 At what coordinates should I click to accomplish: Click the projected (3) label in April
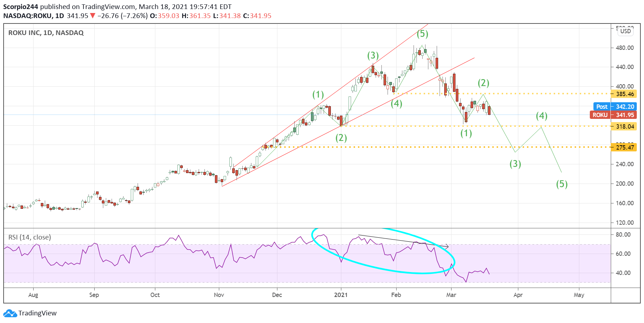pos(515,164)
